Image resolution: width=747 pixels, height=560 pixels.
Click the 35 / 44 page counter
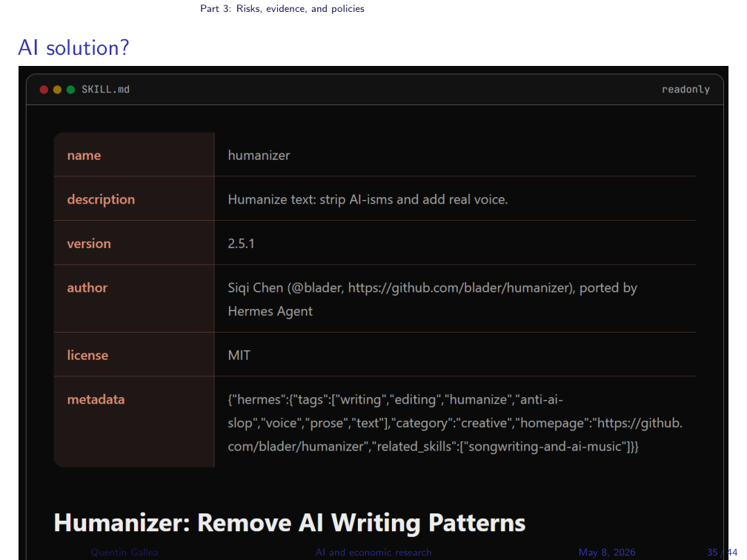click(723, 552)
